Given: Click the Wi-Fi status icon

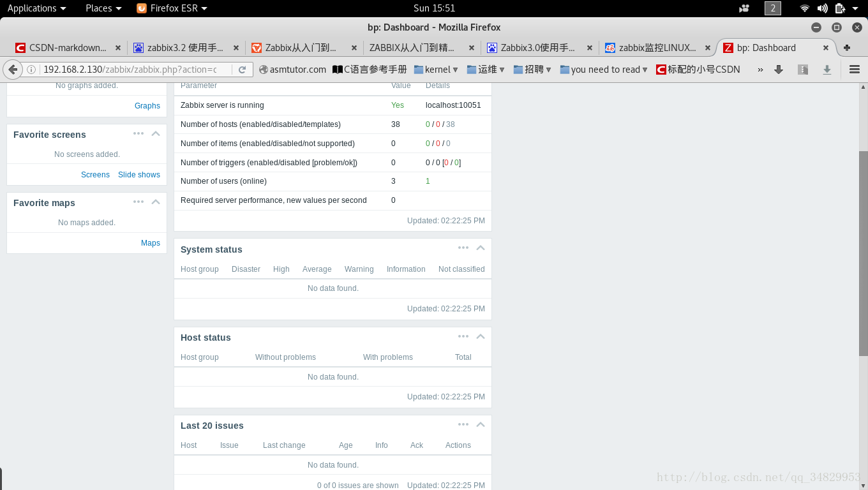Looking at the screenshot, I should click(805, 8).
